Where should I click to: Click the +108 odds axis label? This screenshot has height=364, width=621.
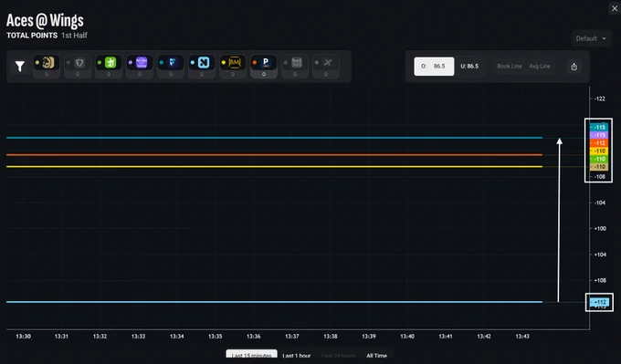coord(600,280)
